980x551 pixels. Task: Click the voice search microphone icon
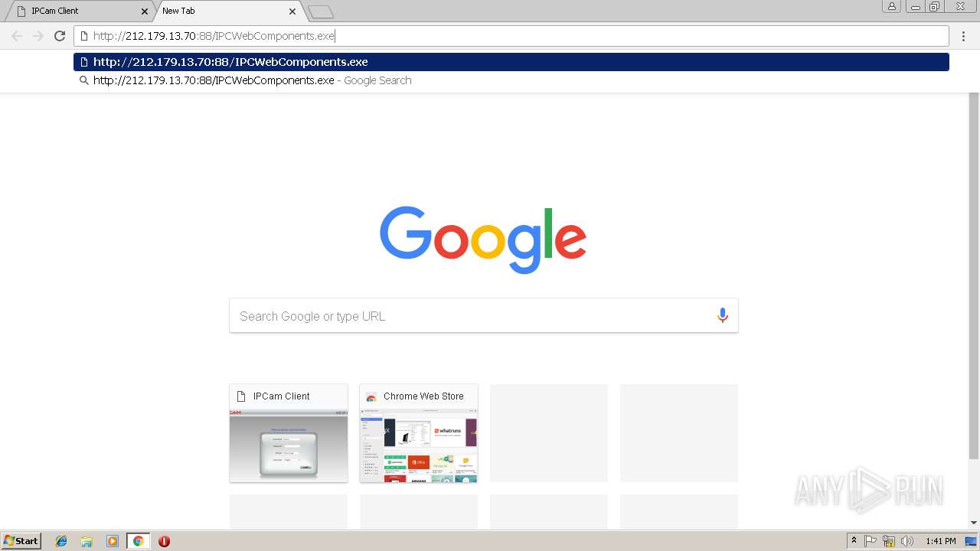coord(722,315)
